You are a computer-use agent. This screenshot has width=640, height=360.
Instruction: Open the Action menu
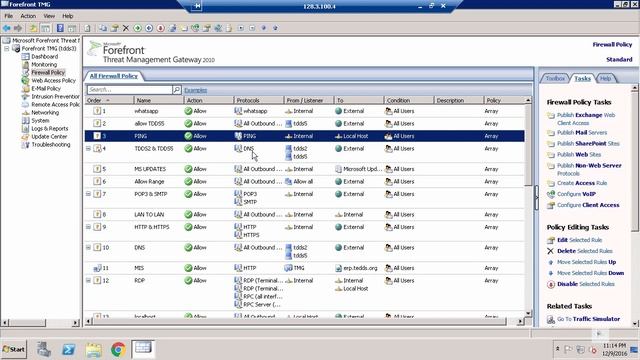(x=28, y=16)
